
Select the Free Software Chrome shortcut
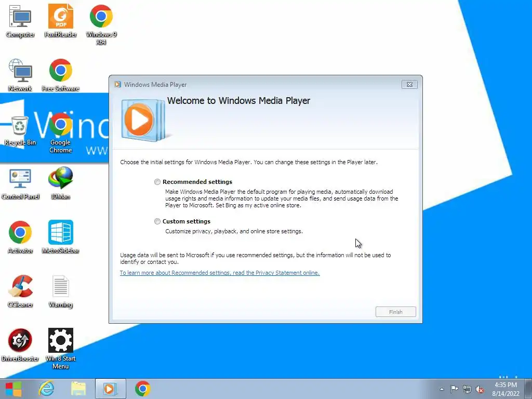click(60, 75)
